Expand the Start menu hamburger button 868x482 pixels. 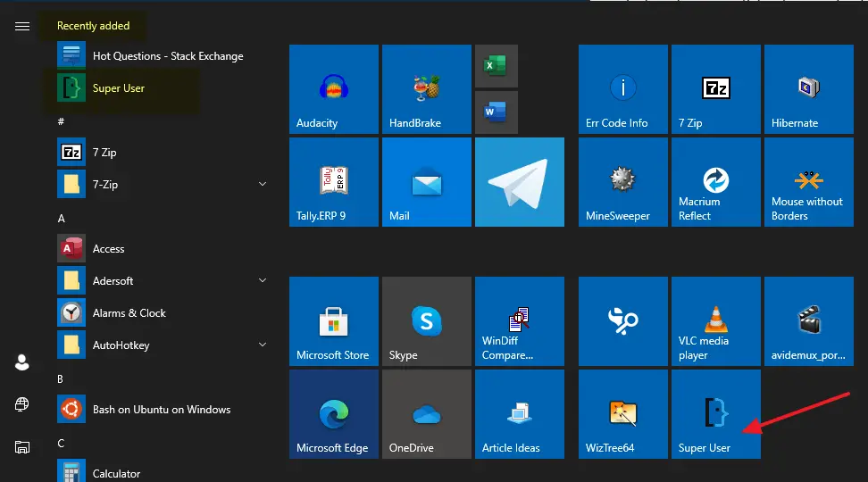22,27
